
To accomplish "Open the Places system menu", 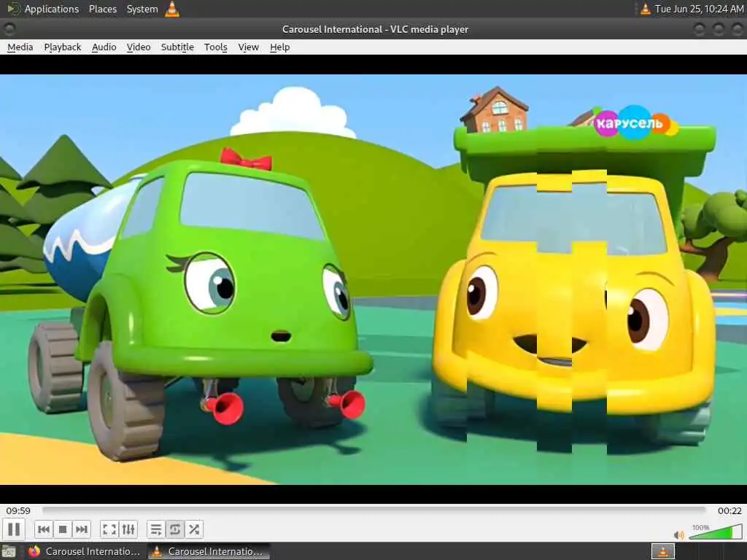I will click(102, 9).
